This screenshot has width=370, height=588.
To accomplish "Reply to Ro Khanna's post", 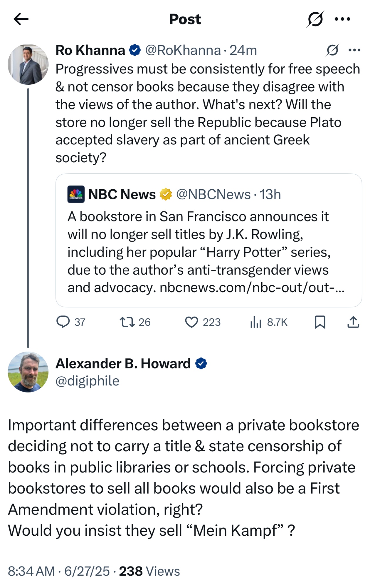I will tap(70, 322).
